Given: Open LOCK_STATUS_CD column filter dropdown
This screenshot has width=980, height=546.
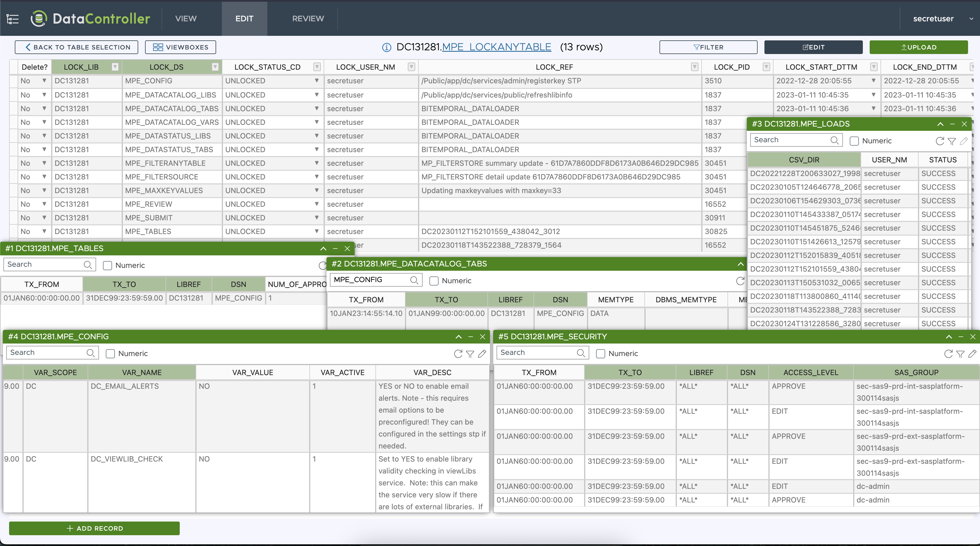Looking at the screenshot, I should pos(317,67).
